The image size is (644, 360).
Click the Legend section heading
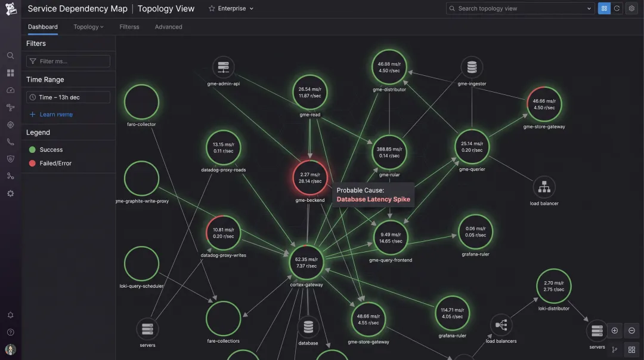tap(38, 133)
